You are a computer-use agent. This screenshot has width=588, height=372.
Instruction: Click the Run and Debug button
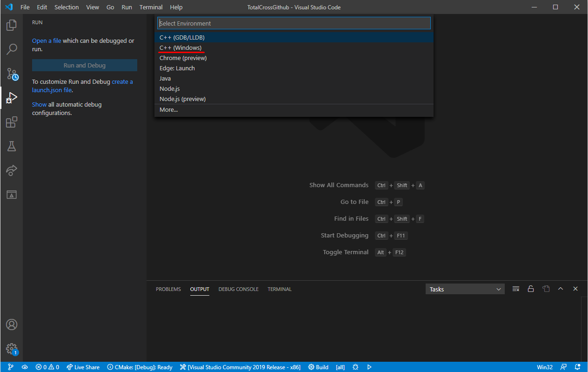click(85, 66)
